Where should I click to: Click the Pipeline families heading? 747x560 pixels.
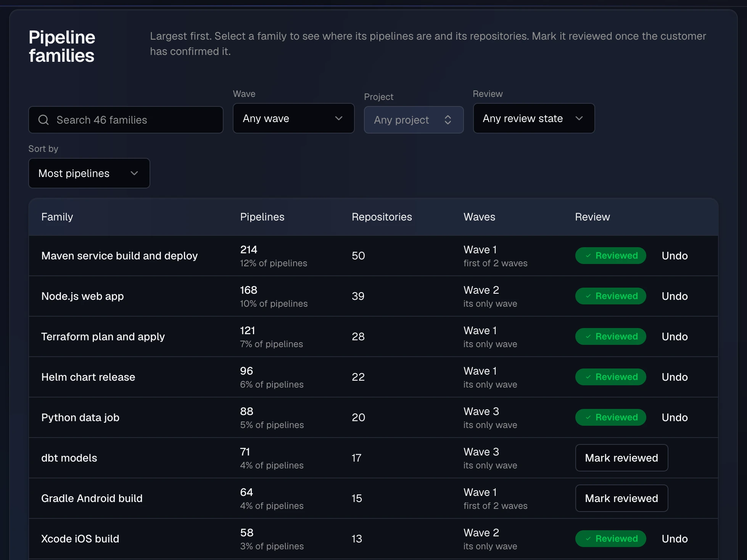[x=62, y=47]
